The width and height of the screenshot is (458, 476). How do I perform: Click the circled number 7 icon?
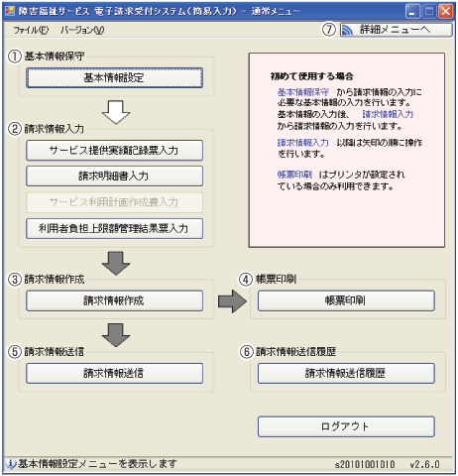tap(329, 30)
